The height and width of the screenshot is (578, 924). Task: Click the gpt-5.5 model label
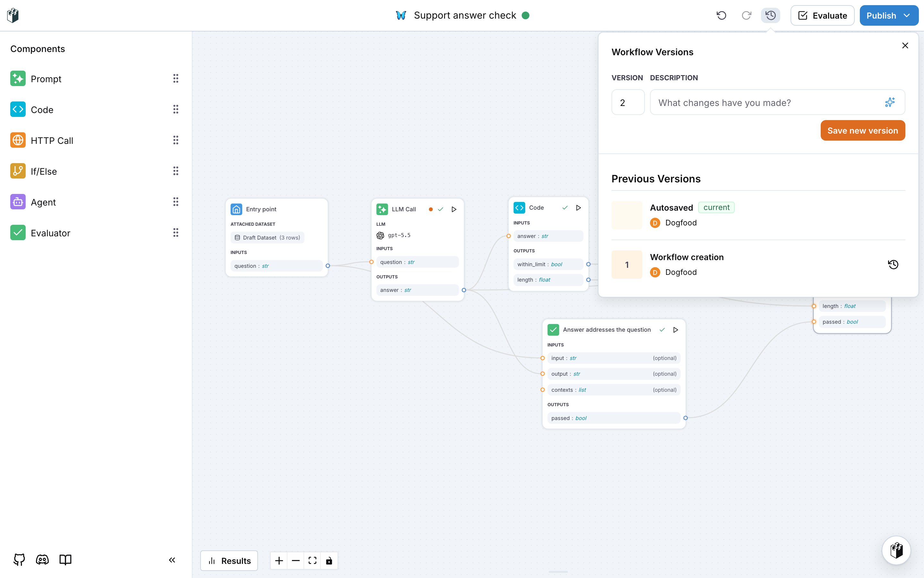tap(399, 235)
